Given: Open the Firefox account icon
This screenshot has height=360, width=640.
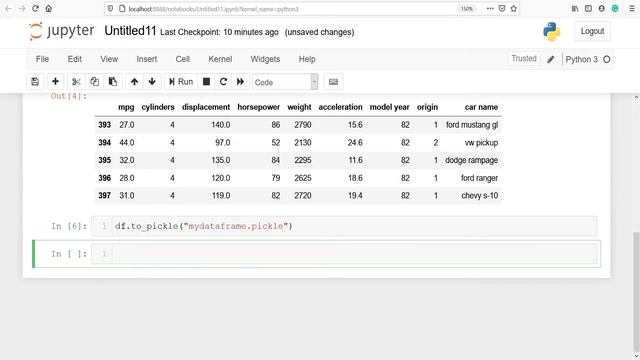Looking at the screenshot, I should (602, 9).
